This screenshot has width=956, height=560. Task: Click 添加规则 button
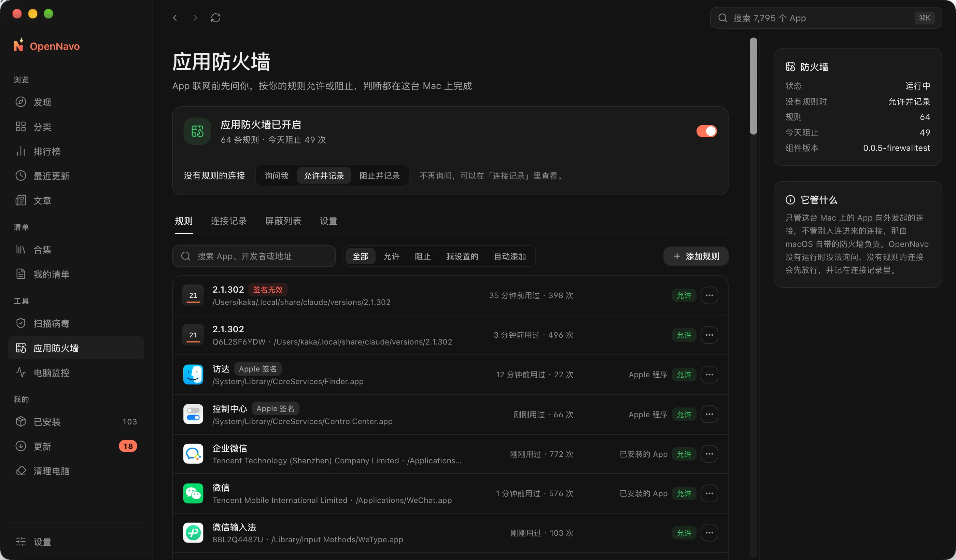696,256
